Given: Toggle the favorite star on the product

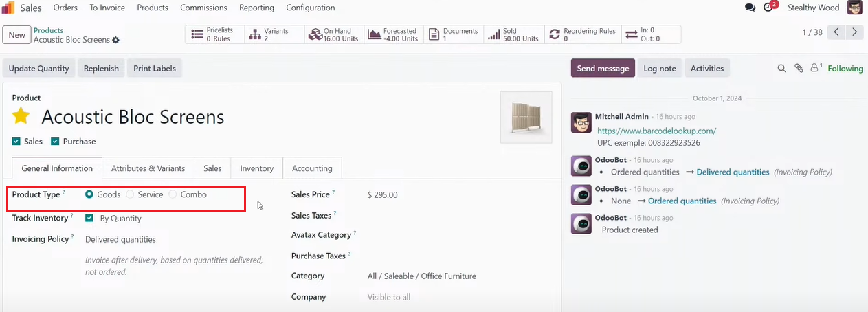Looking at the screenshot, I should coord(21,116).
